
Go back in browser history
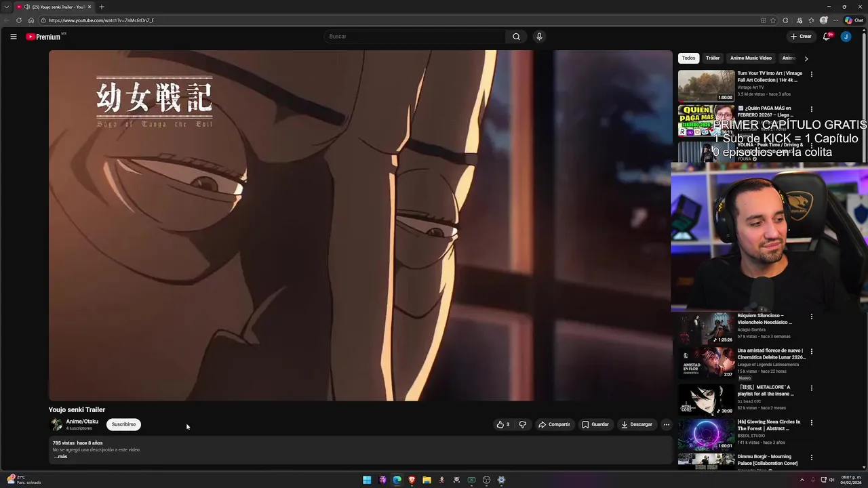(x=7, y=20)
